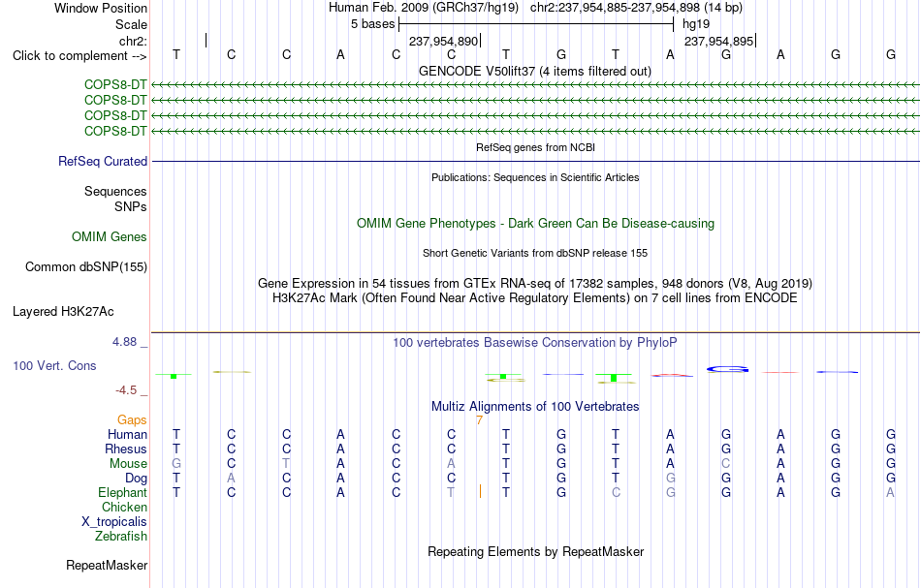Click the 'RepeatMasker' track label

coord(107,566)
